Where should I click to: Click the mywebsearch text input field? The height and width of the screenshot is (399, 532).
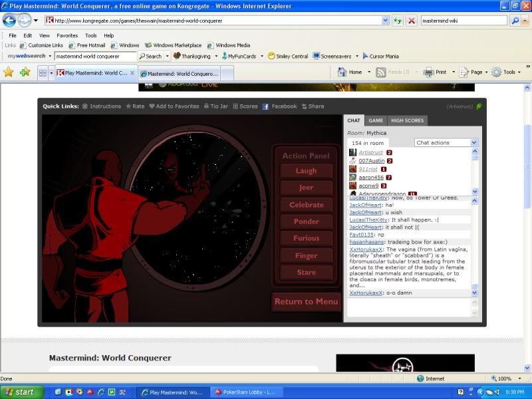(95, 57)
